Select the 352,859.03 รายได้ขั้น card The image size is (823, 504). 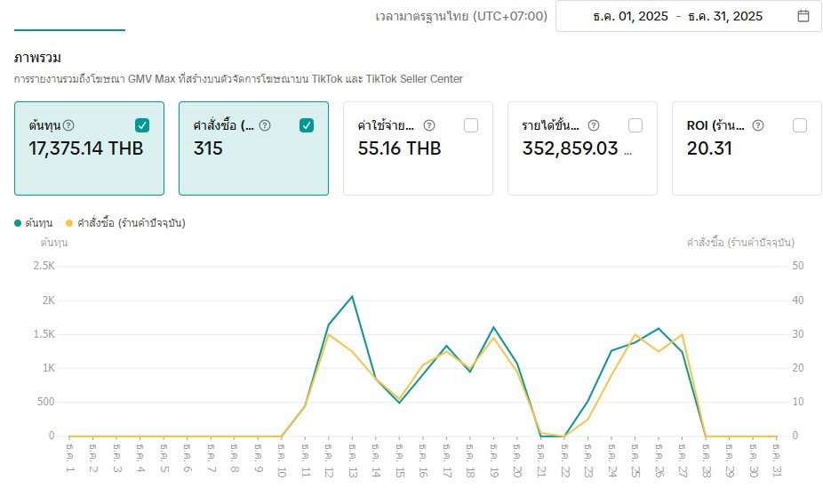582,160
